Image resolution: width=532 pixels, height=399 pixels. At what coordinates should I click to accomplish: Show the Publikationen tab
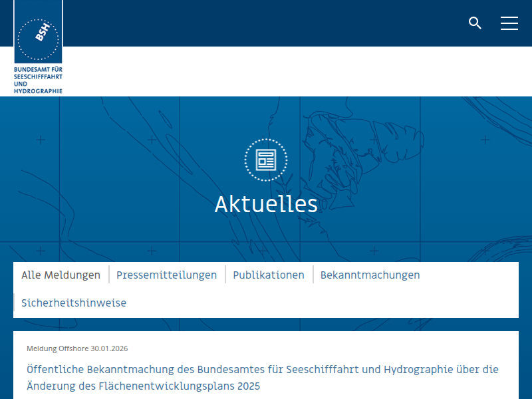(x=269, y=275)
